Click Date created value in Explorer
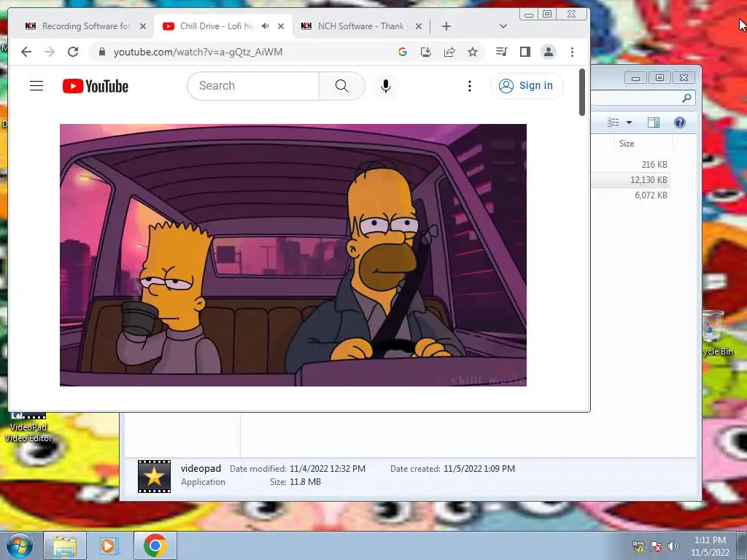Viewport: 747px width, 560px height. [x=479, y=469]
